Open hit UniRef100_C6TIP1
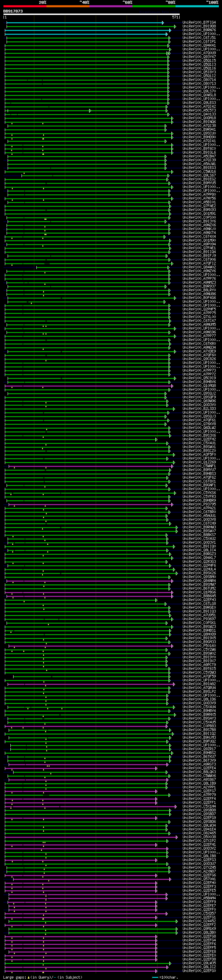The height and width of the screenshot is (980, 222). 199,42
